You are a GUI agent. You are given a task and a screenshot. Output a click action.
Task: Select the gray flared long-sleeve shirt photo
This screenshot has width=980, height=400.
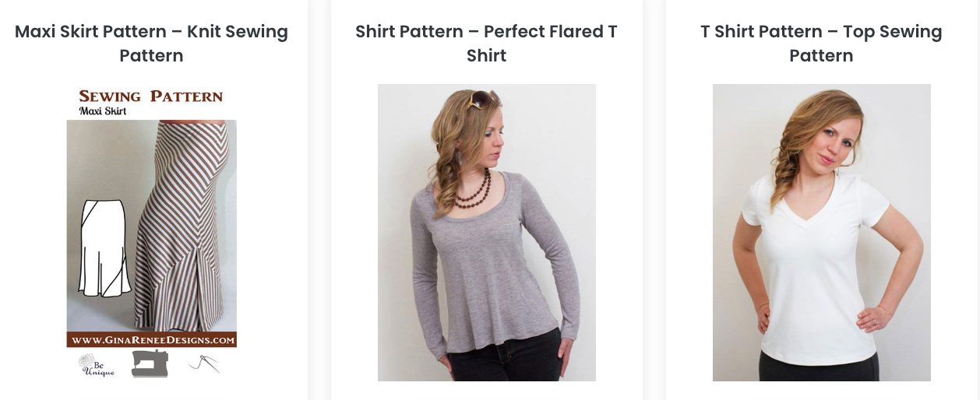click(x=486, y=233)
